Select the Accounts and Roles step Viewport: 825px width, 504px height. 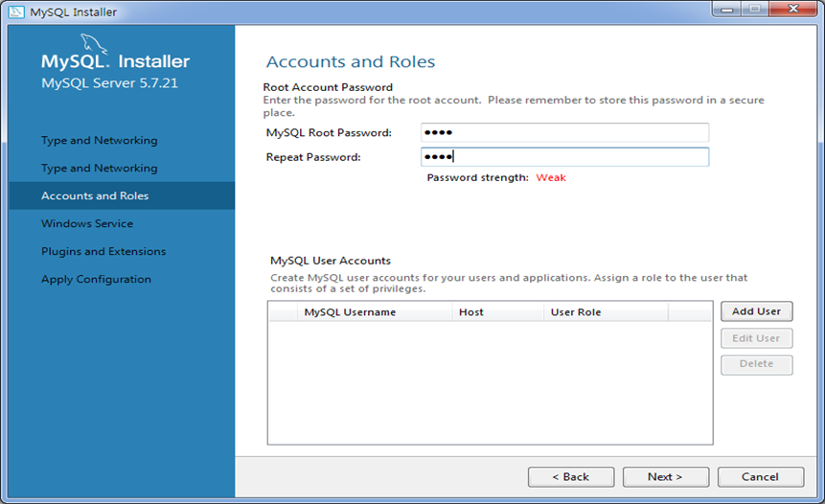click(122, 195)
